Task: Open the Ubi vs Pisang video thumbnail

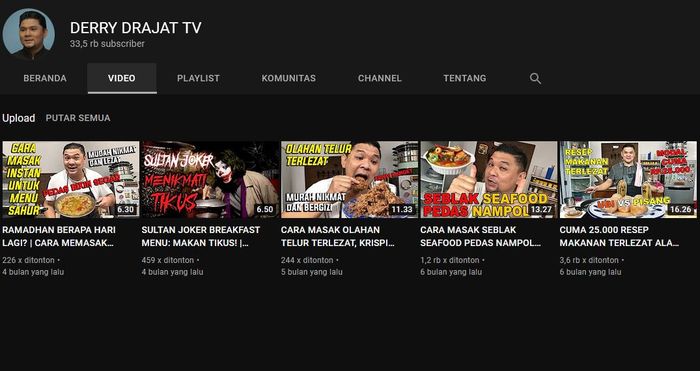Action: click(x=628, y=179)
